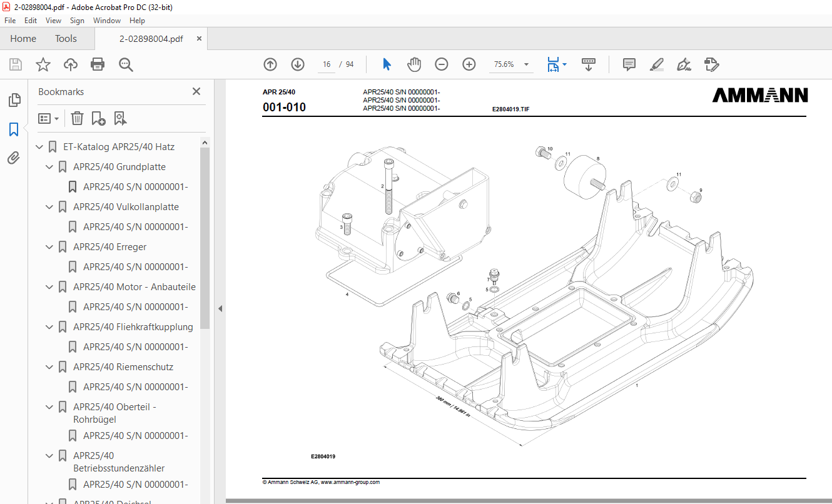Collapse the ET-Katalog APR25/40 Hatz bookmark
Viewport: 832px width, 504px height.
39,147
